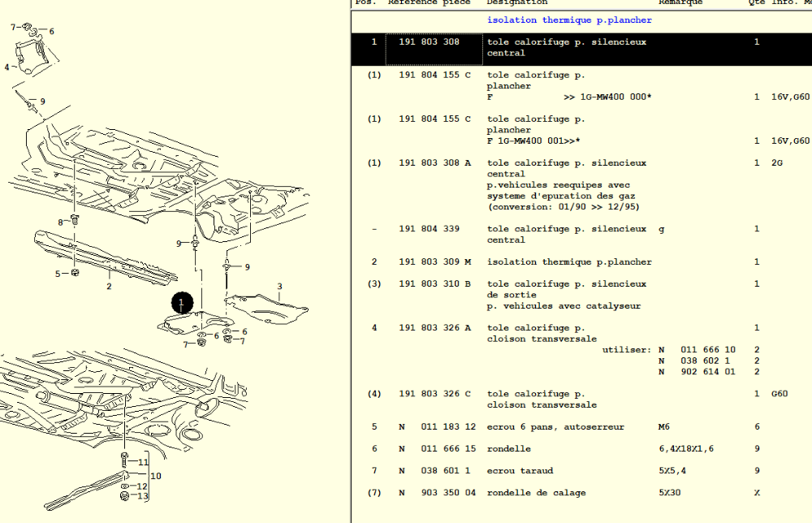Click the 2G model info value
Viewport: 812px width, 523px height.
[777, 163]
